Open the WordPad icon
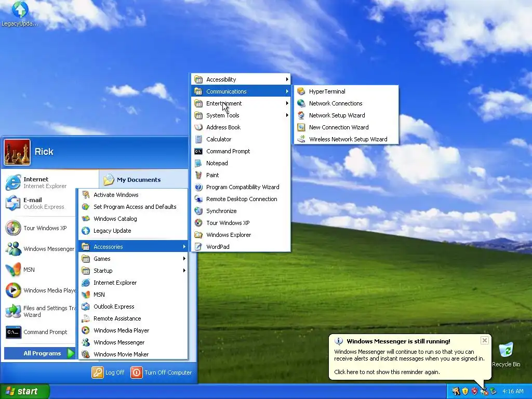Screen dimensions: 532x399 coord(198,247)
